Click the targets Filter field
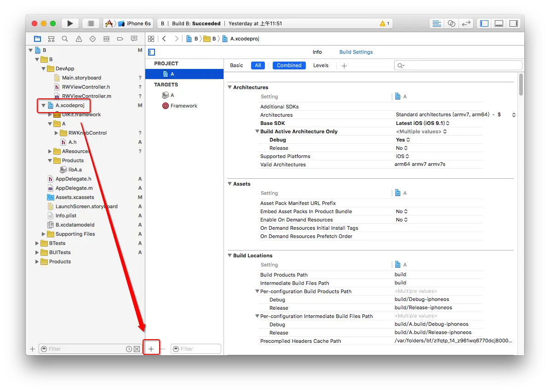The width and height of the screenshot is (550, 392). pos(196,349)
